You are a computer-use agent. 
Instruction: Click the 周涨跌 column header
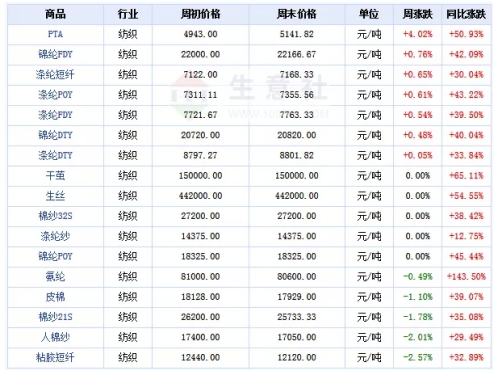418,14
